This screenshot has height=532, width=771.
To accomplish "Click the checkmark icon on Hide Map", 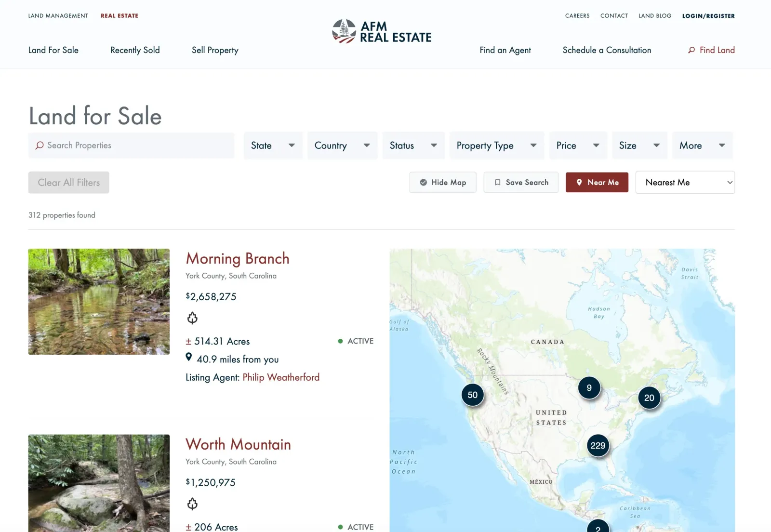I will (423, 182).
